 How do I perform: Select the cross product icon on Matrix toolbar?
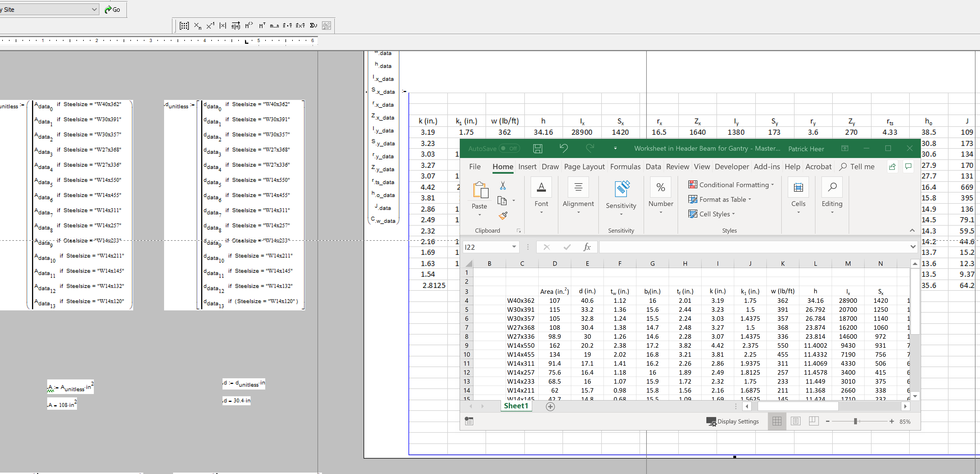pos(300,26)
